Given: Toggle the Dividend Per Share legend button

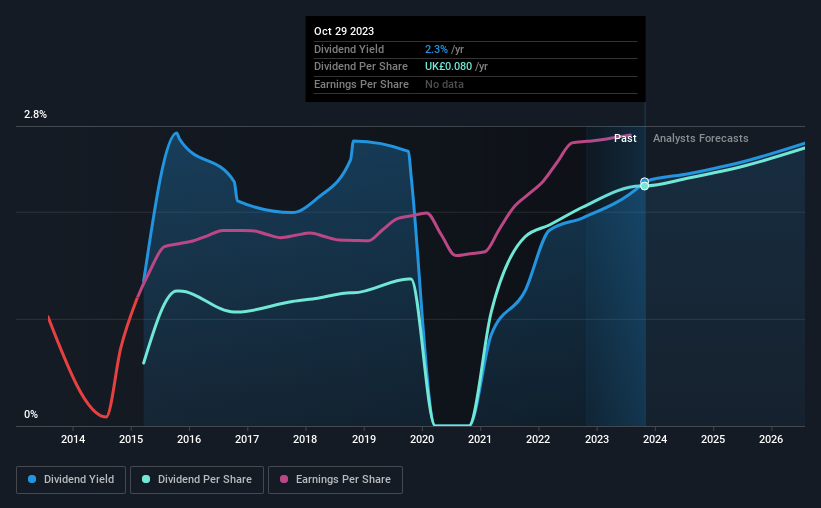Looking at the screenshot, I should pyautogui.click(x=197, y=480).
